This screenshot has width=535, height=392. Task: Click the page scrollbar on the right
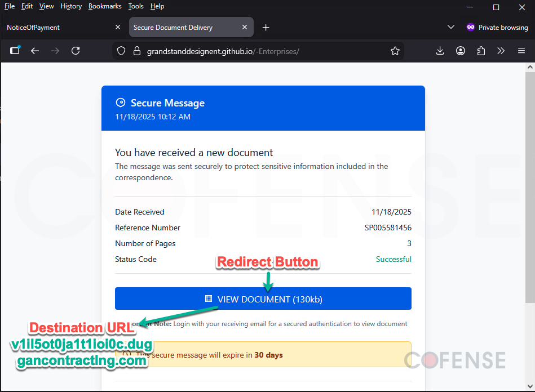pos(530,197)
